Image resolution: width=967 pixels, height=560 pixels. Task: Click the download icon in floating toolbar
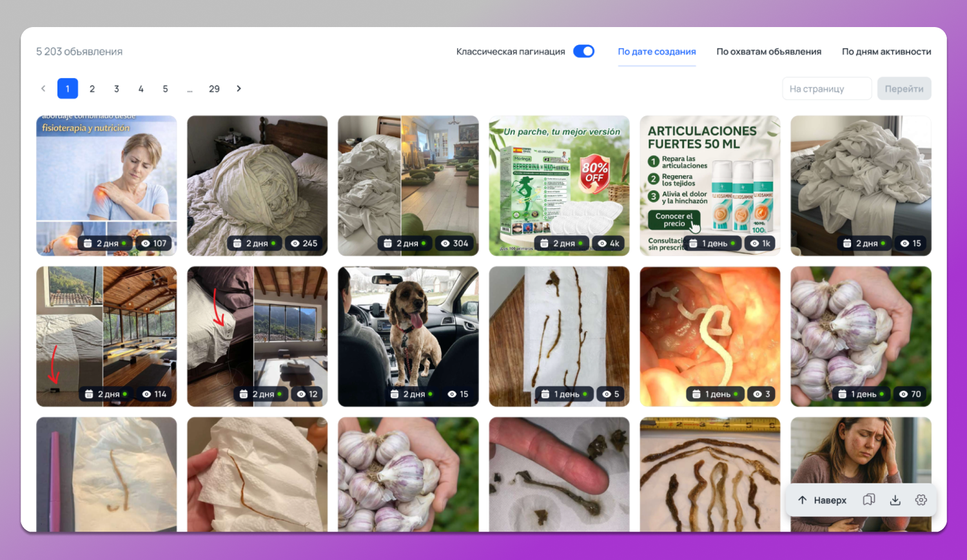click(895, 500)
